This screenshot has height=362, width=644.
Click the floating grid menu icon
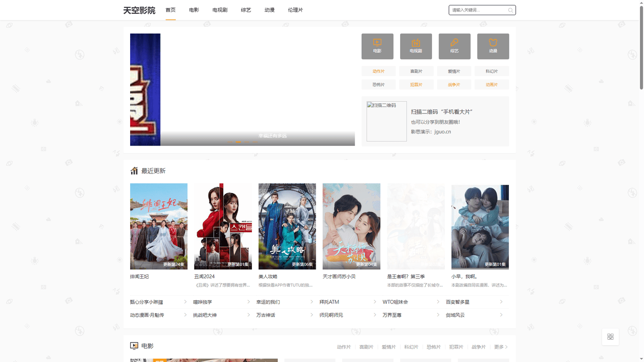click(610, 337)
